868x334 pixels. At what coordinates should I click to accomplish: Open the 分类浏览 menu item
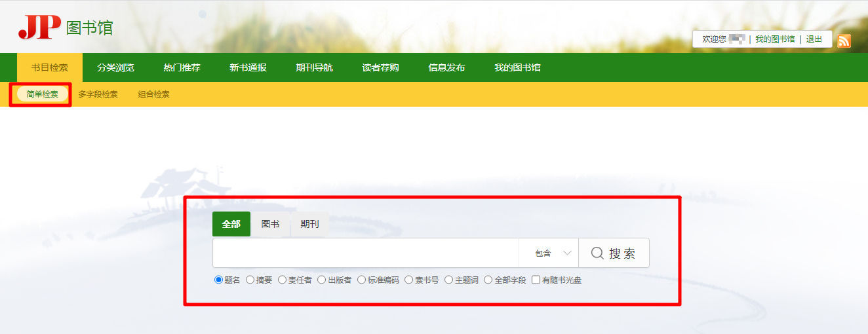coord(115,67)
